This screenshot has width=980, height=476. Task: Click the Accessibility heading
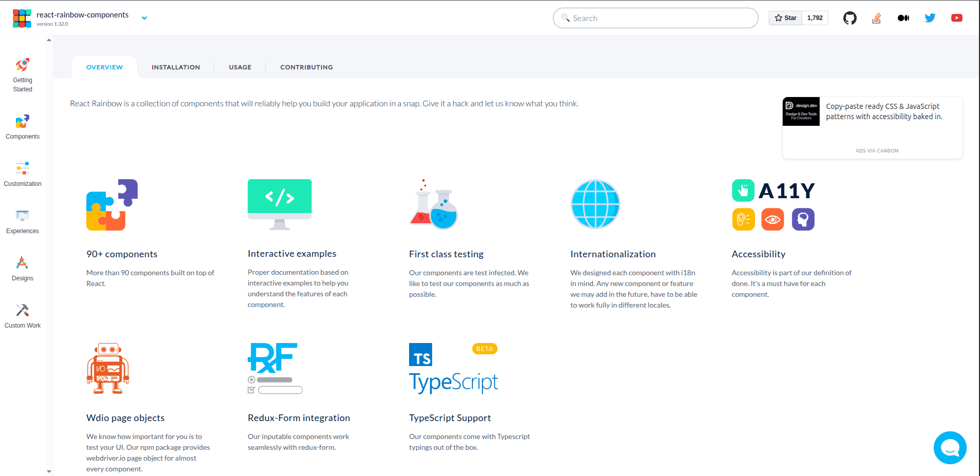tap(759, 254)
